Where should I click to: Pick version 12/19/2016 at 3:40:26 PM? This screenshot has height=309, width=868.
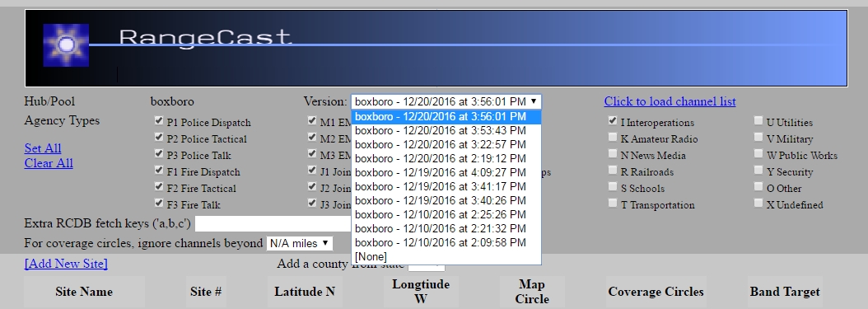pyautogui.click(x=446, y=200)
